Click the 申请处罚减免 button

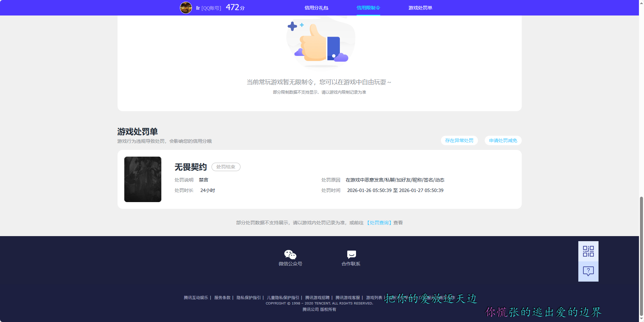coord(503,140)
